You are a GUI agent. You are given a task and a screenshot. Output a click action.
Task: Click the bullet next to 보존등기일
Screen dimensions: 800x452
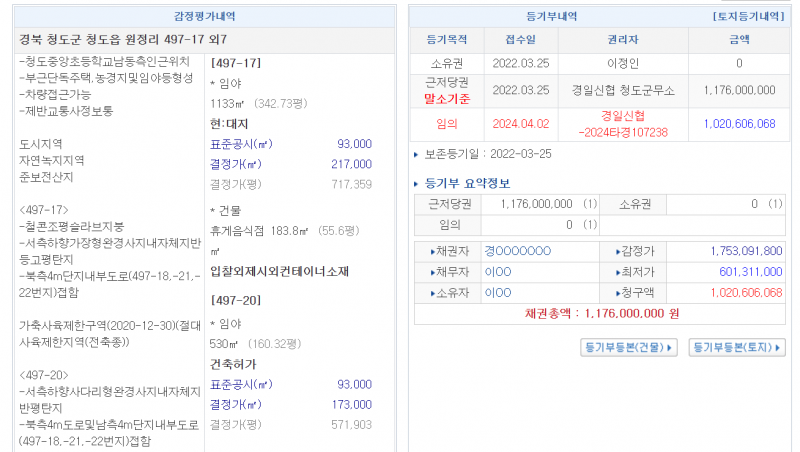pos(417,154)
